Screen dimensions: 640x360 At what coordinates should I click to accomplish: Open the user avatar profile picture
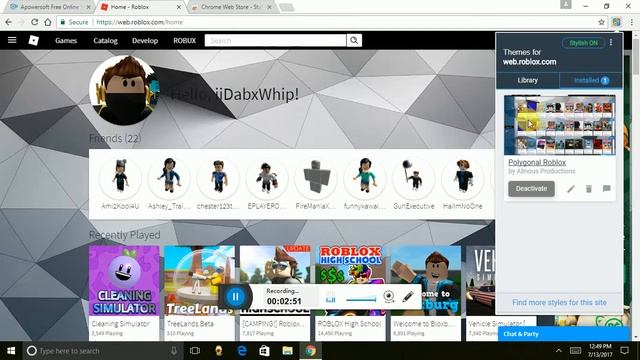pyautogui.click(x=125, y=91)
